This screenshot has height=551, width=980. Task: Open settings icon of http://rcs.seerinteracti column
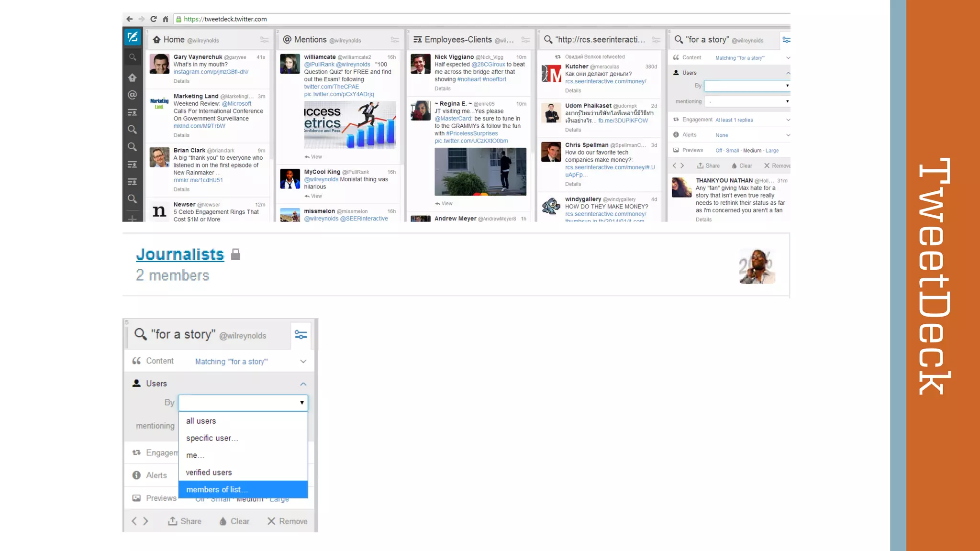point(656,40)
